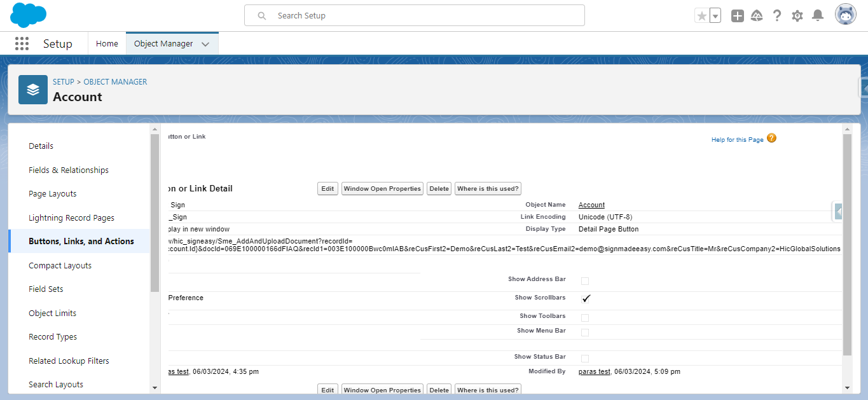Open Record Types in the sidebar

(53, 337)
